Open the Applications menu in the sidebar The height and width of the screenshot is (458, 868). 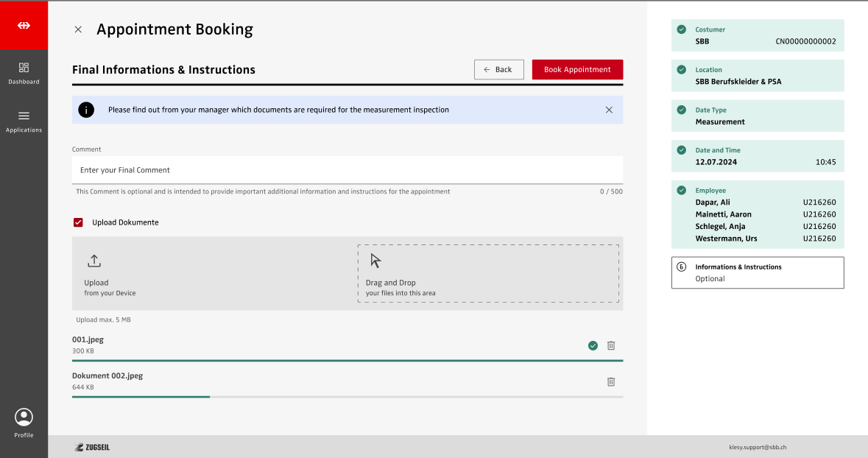coord(24,121)
